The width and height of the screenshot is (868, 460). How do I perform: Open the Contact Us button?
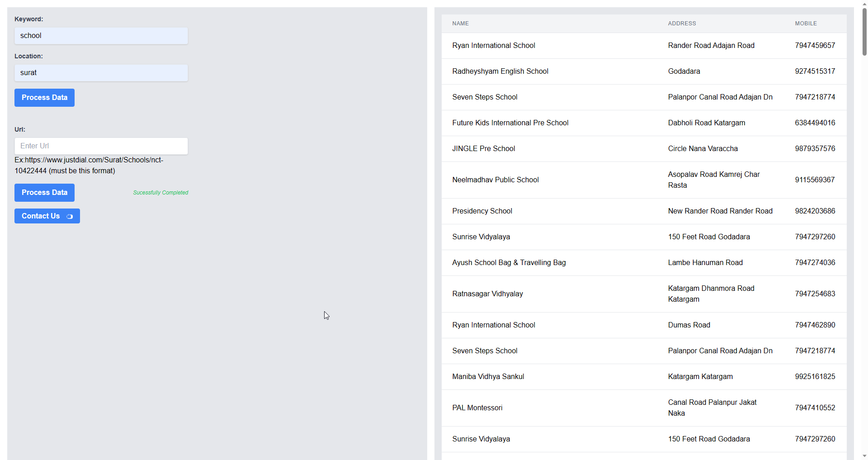tap(47, 216)
